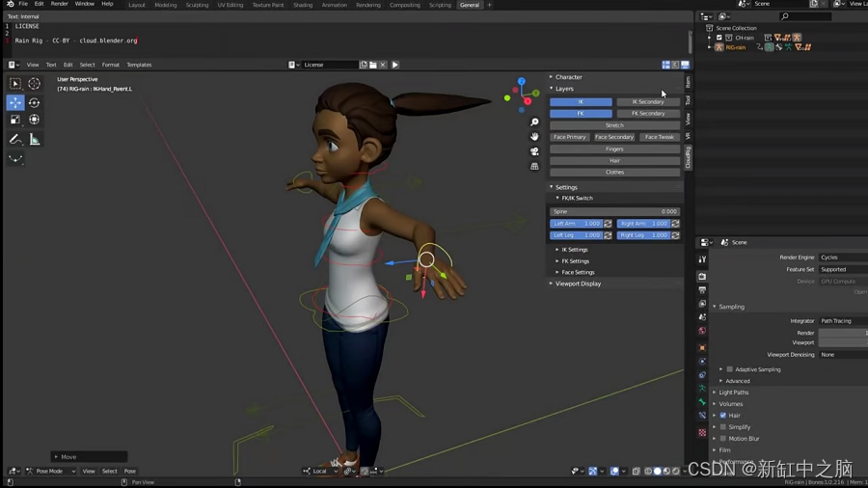This screenshot has width=868, height=488.
Task: Click the Face Tweak layer button
Action: [x=660, y=137]
